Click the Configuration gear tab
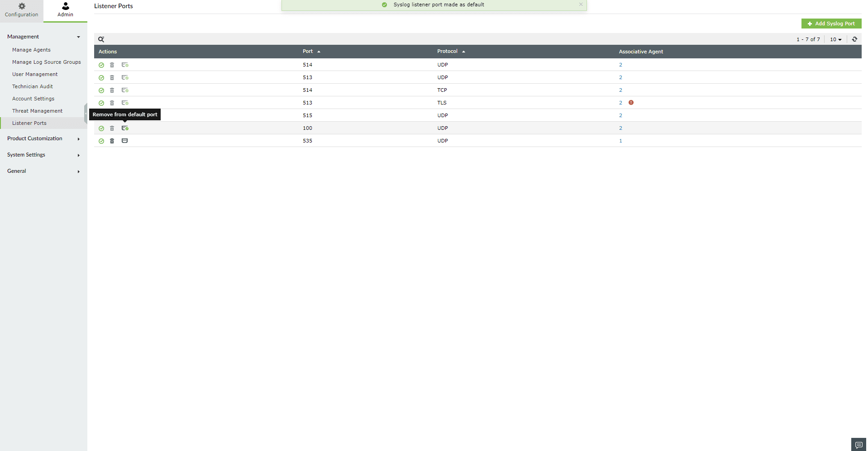Image resolution: width=868 pixels, height=451 pixels. point(22,10)
